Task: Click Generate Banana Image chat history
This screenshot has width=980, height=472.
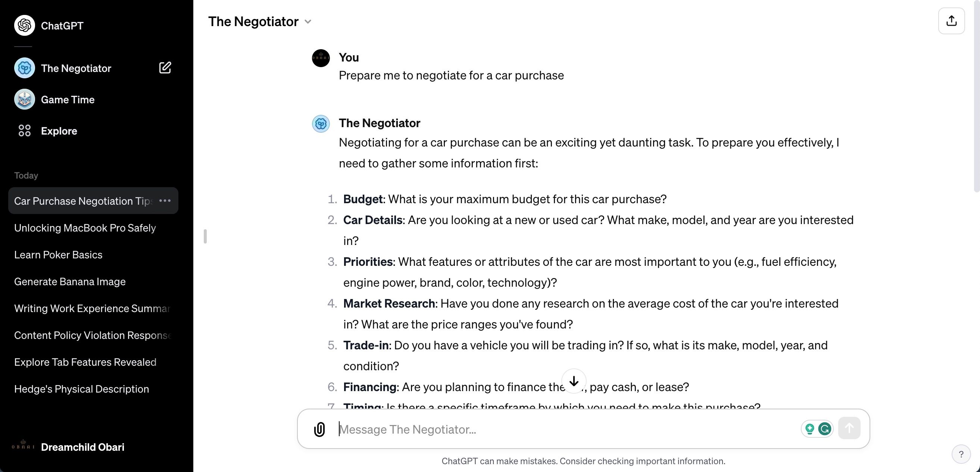Action: click(69, 281)
